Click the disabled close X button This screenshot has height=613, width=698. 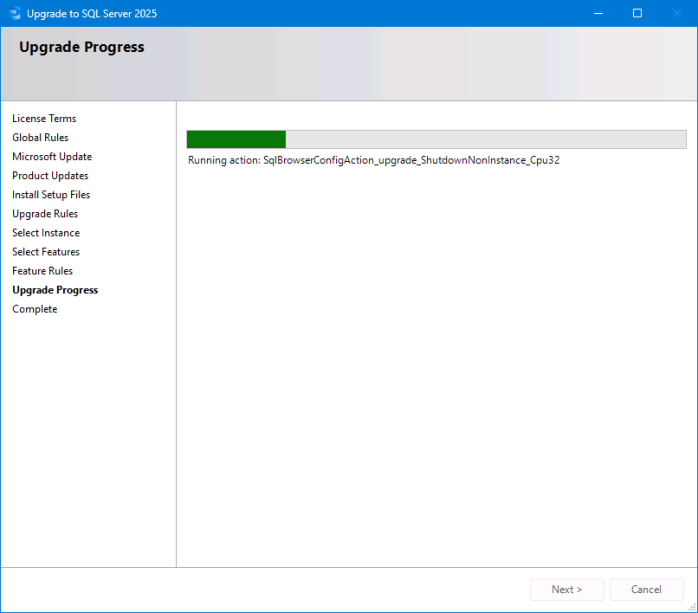coord(677,13)
